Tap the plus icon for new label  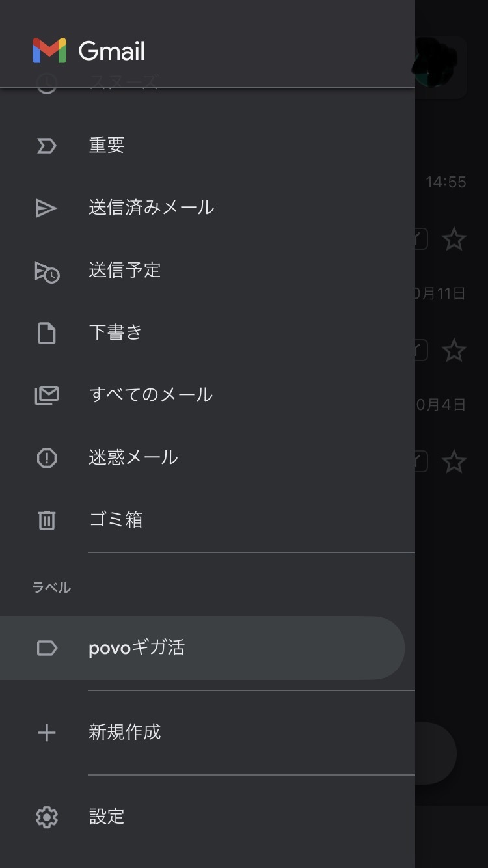tap(46, 733)
